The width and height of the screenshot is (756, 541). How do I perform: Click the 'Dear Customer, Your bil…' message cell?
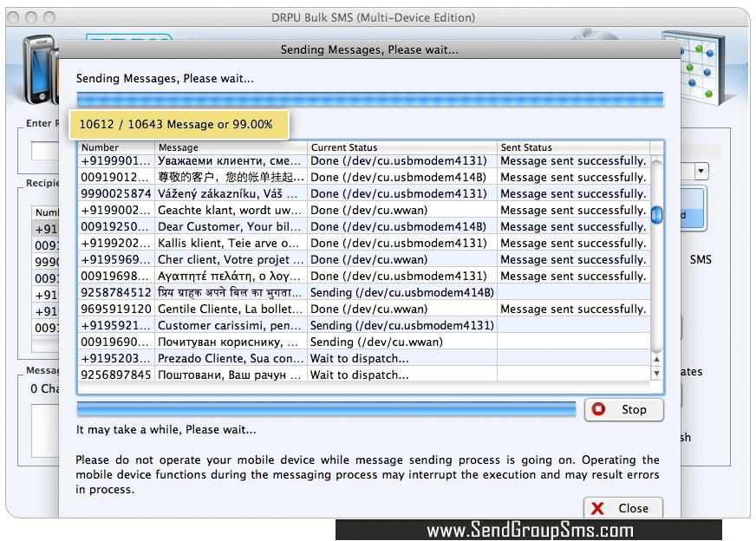pos(231,226)
